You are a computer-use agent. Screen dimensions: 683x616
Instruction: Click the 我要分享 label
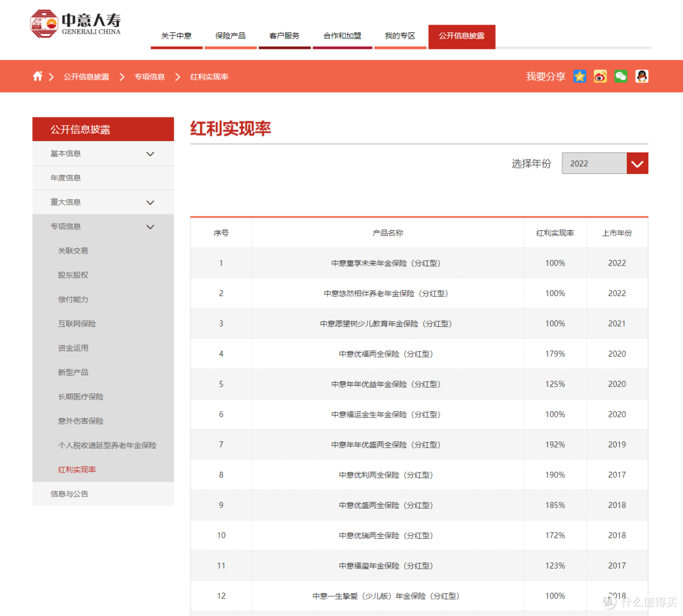tap(545, 77)
